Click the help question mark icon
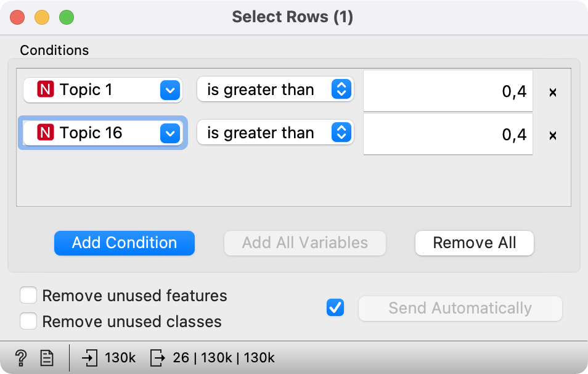Viewport: 588px width, 374px height. tap(21, 357)
